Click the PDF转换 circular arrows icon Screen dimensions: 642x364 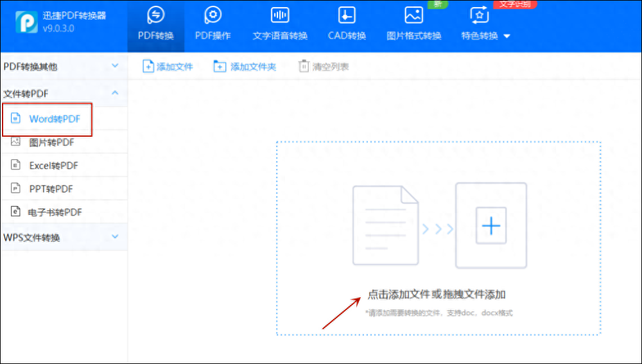[x=156, y=15]
